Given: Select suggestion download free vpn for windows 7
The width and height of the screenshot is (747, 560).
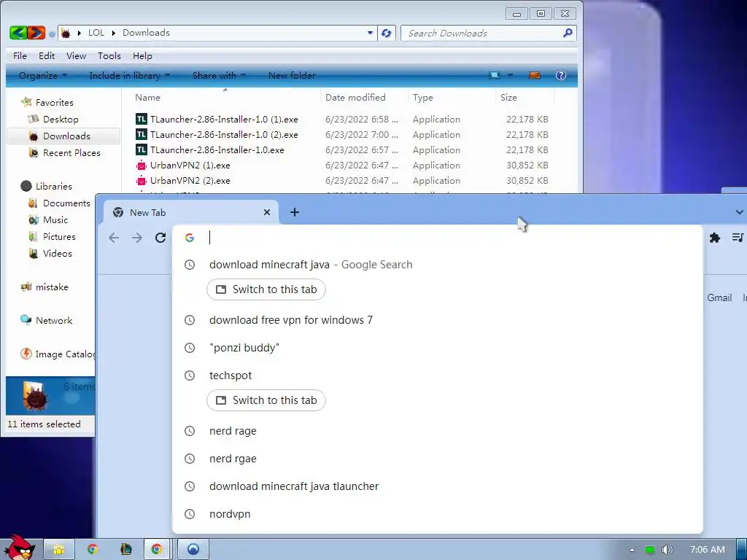Looking at the screenshot, I should 438,320.
